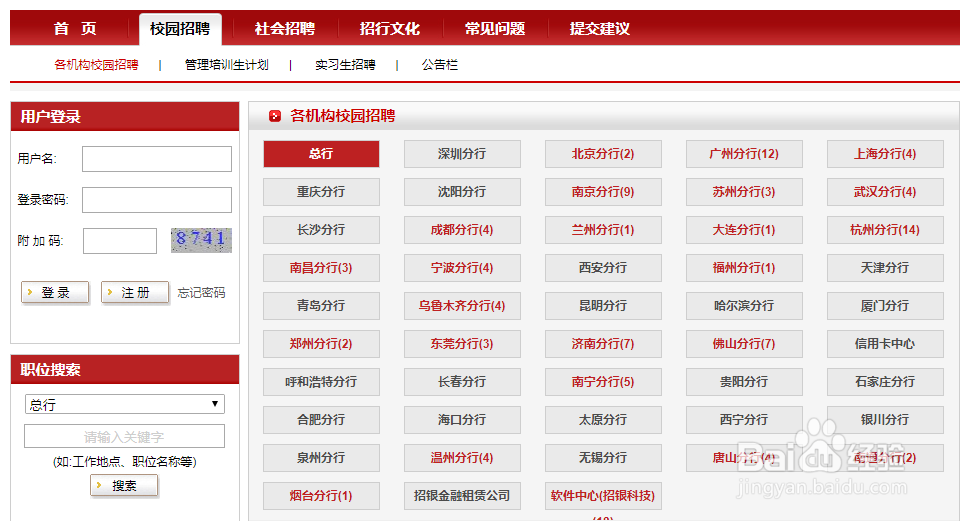Select 济南分行(7) institution button
This screenshot has height=521, width=961.
click(x=603, y=344)
